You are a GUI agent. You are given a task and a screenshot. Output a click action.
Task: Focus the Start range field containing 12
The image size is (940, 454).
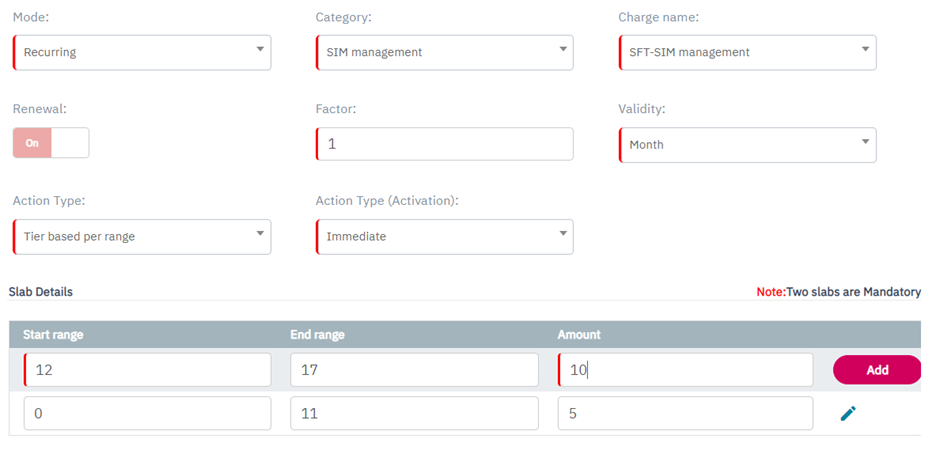pyautogui.click(x=147, y=370)
